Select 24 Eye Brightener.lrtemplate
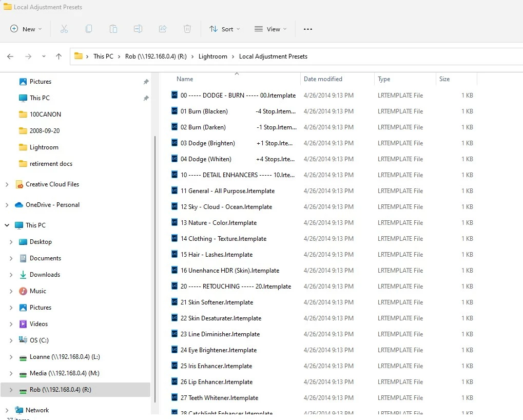 (x=219, y=350)
